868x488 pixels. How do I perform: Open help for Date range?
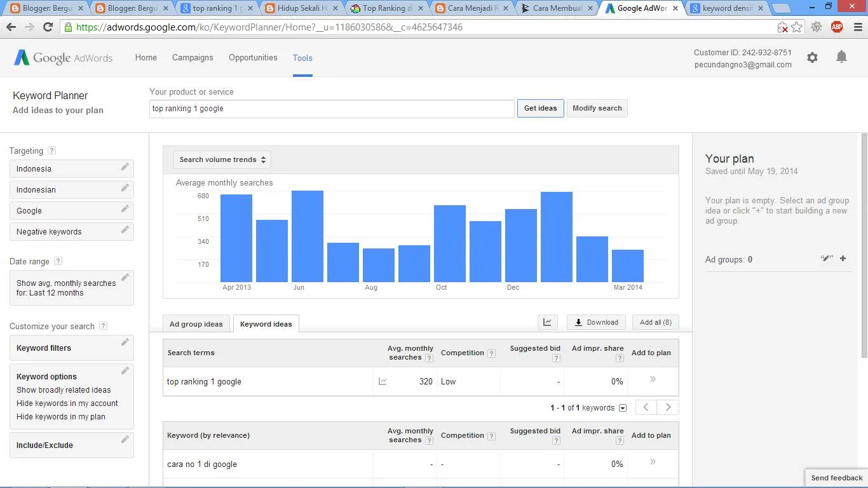pos(58,261)
